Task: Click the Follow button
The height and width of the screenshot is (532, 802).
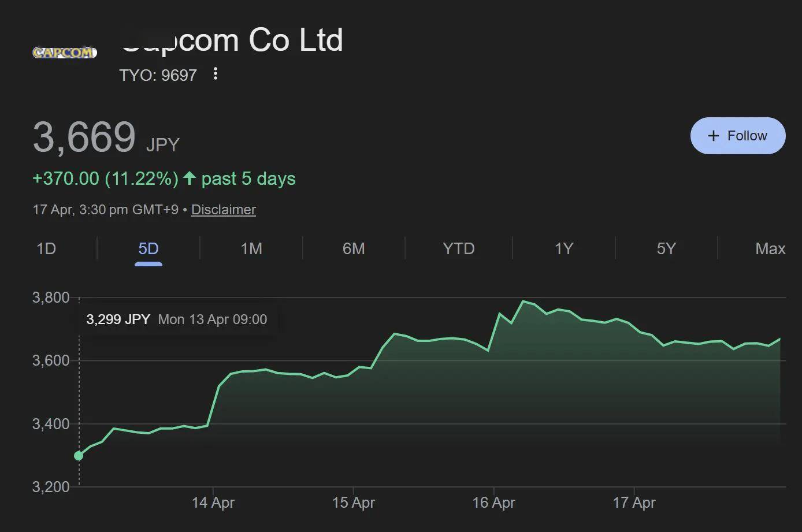Action: pyautogui.click(x=737, y=136)
